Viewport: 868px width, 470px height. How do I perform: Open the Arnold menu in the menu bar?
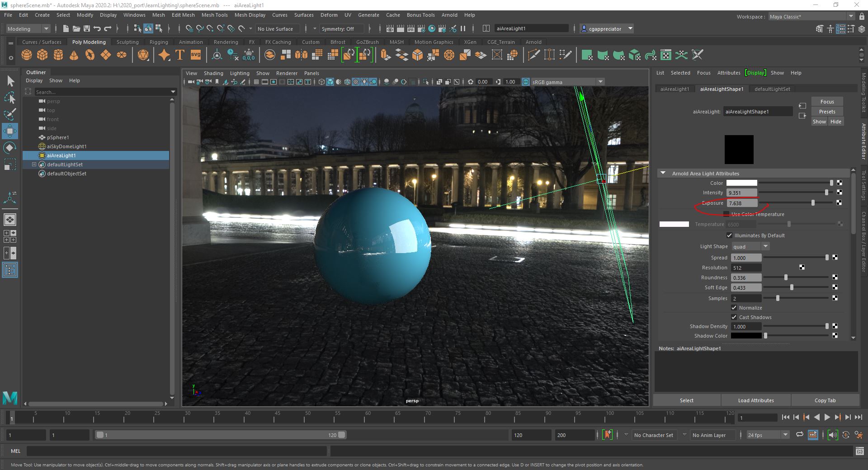coord(450,15)
